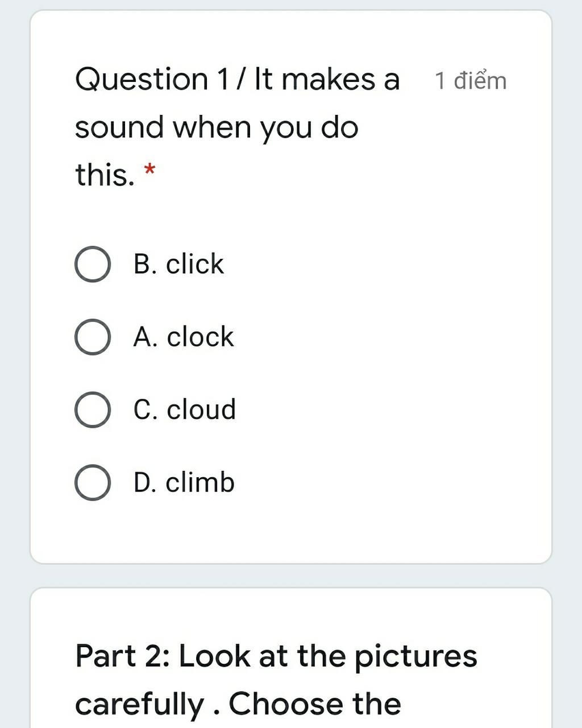Tap the "sound when you do" question line
Screen dimensions: 582x728
(x=217, y=127)
